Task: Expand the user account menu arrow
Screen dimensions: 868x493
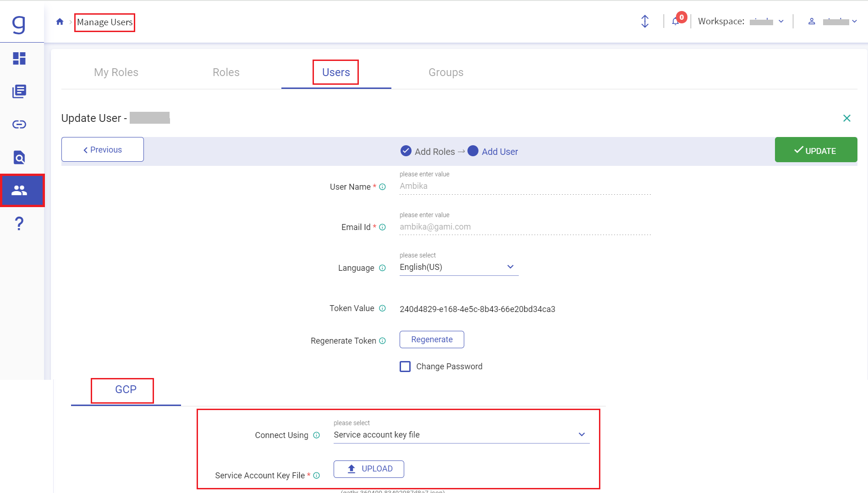Action: coord(855,22)
